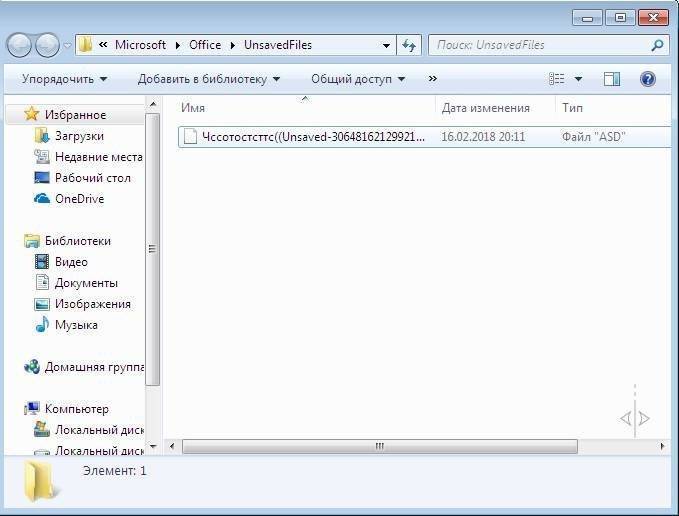This screenshot has height=516, width=679.
Task: Open Добавить в библиотеку menu
Action: coord(209,79)
